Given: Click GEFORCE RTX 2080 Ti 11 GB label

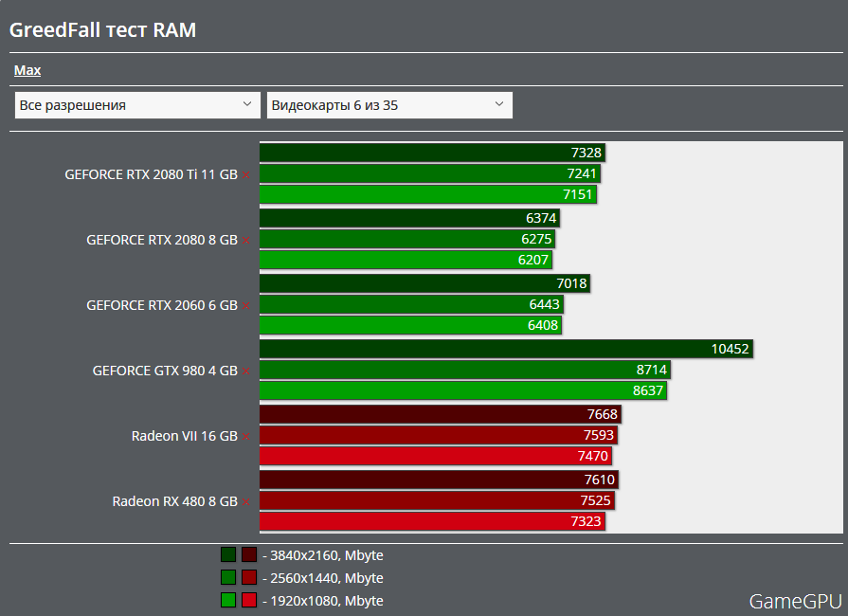Looking at the screenshot, I should pos(151,174).
